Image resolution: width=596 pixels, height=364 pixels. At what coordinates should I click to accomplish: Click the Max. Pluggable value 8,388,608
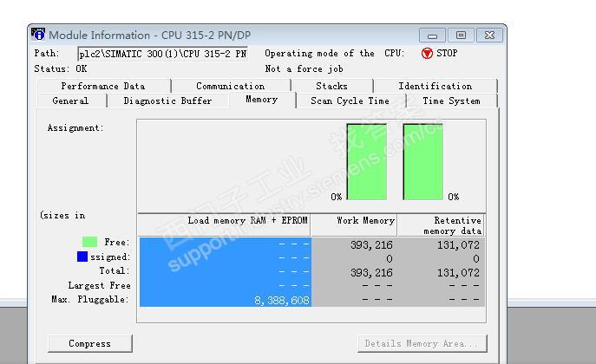pos(282,301)
